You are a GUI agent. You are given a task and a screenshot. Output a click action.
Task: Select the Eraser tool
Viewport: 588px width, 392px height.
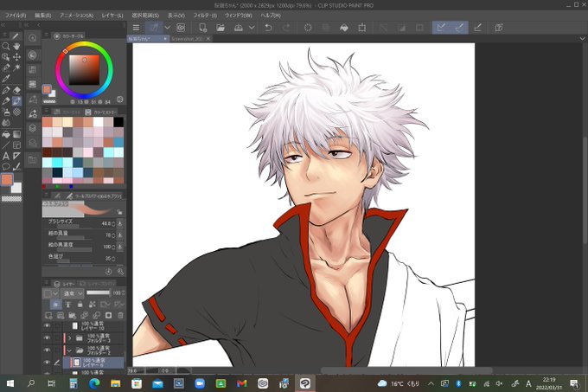coord(16,90)
